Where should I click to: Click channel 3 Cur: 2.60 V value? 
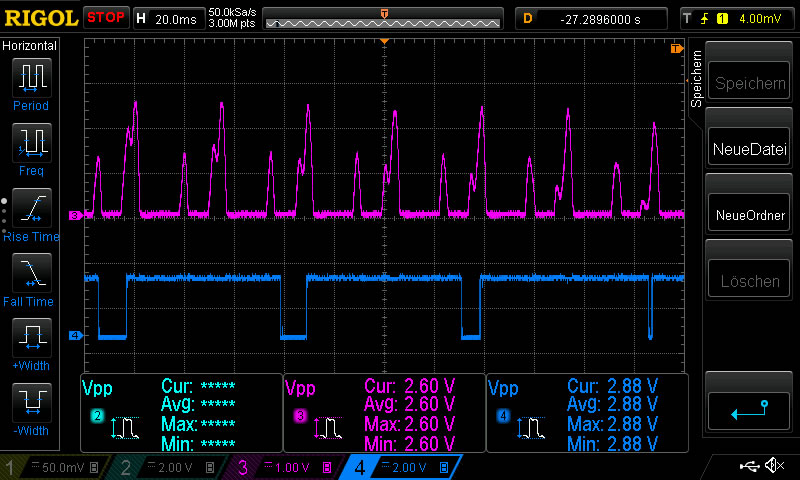(x=429, y=386)
